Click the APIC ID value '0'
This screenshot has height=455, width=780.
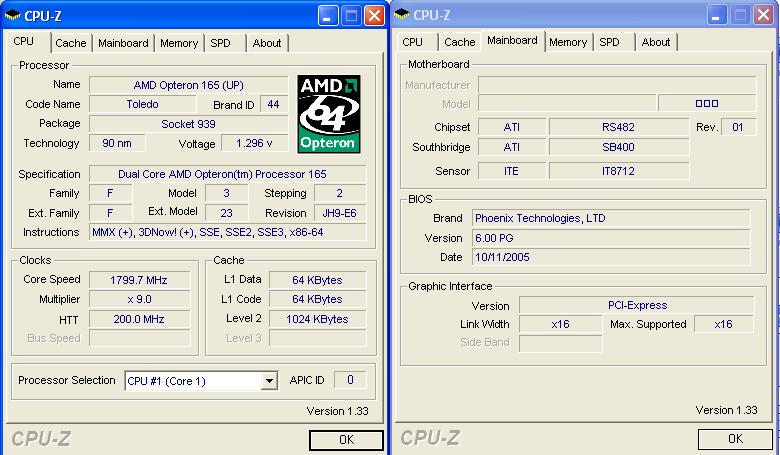pos(350,380)
